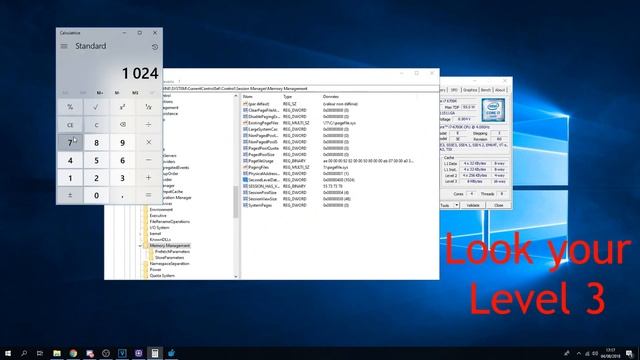
Task: Click the digit 3 key in Calculator
Action: click(x=122, y=178)
